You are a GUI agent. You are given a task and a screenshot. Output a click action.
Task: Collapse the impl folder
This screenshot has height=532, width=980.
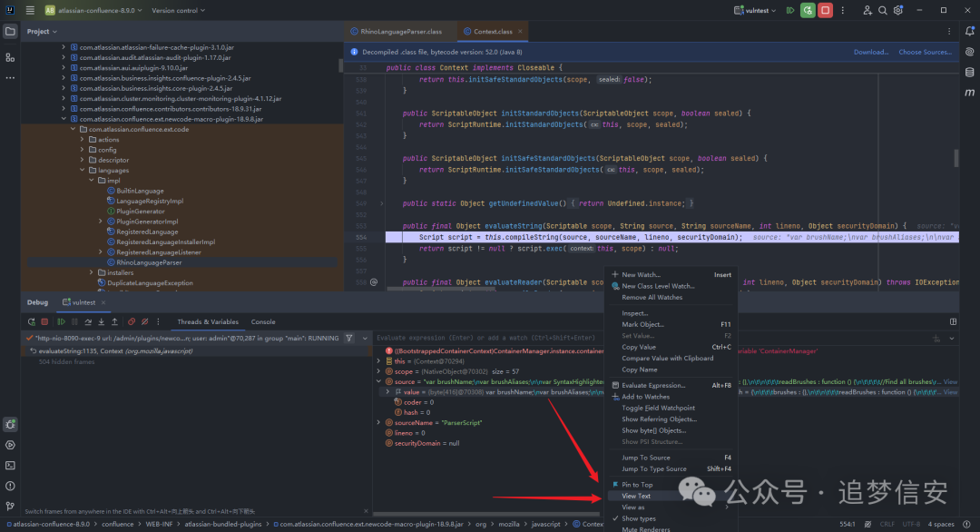(92, 181)
